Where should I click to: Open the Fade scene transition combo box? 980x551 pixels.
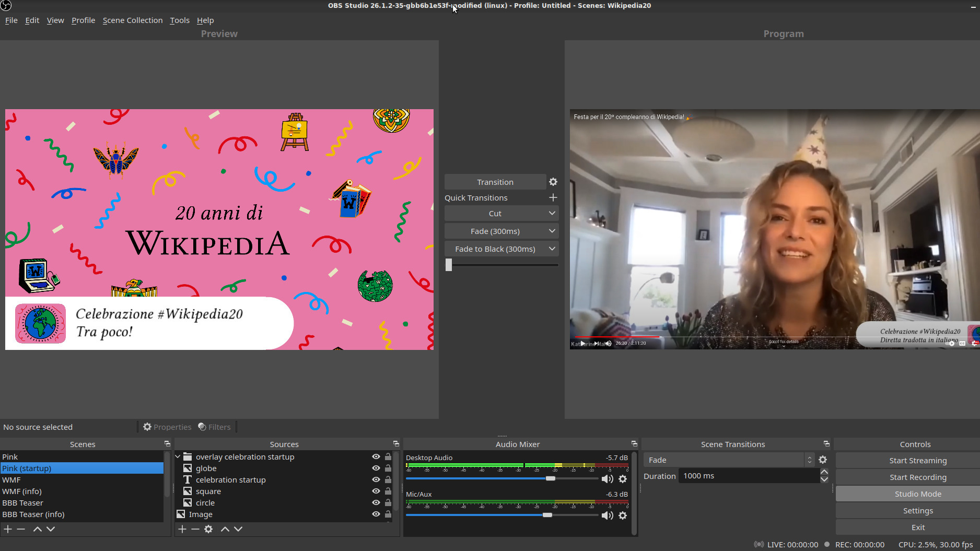(x=729, y=460)
